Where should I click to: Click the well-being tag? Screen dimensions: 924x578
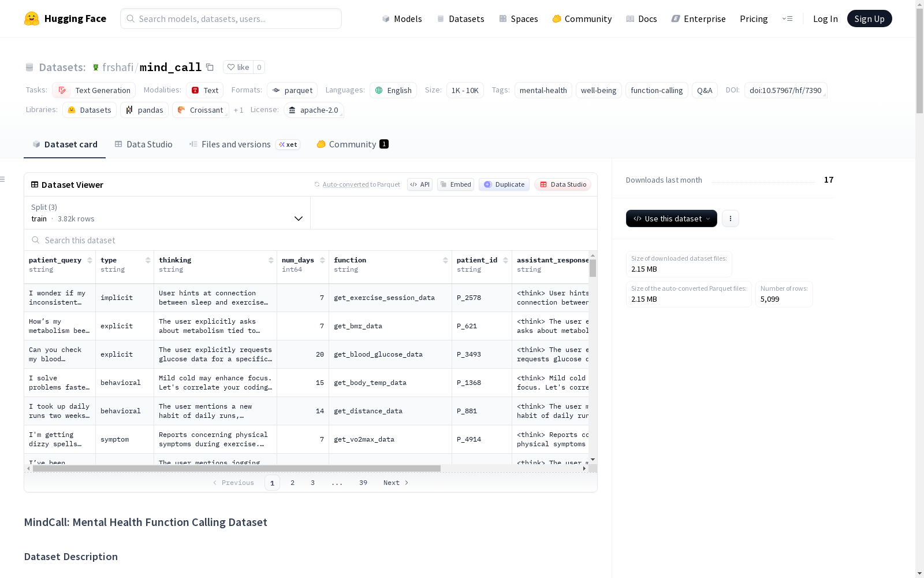pyautogui.click(x=599, y=90)
